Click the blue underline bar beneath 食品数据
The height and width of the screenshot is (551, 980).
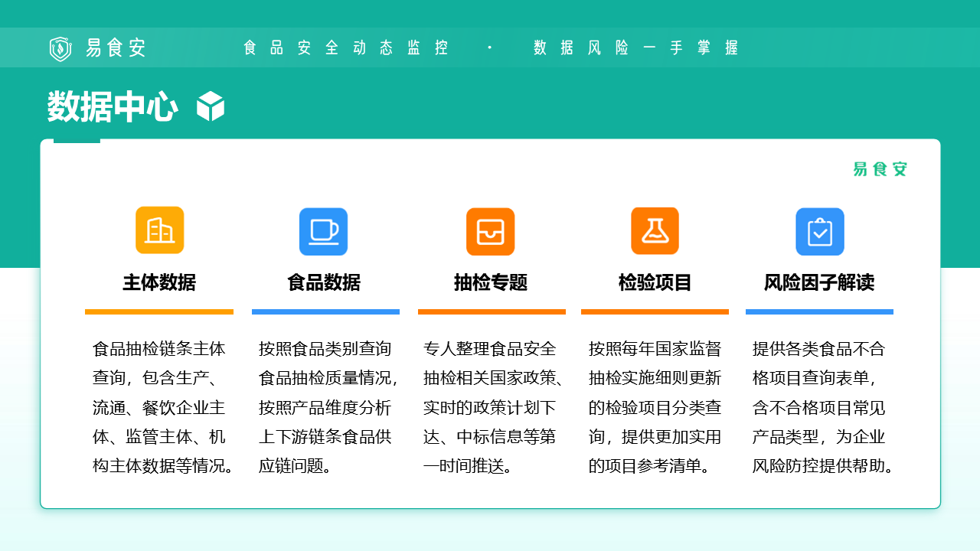(325, 311)
